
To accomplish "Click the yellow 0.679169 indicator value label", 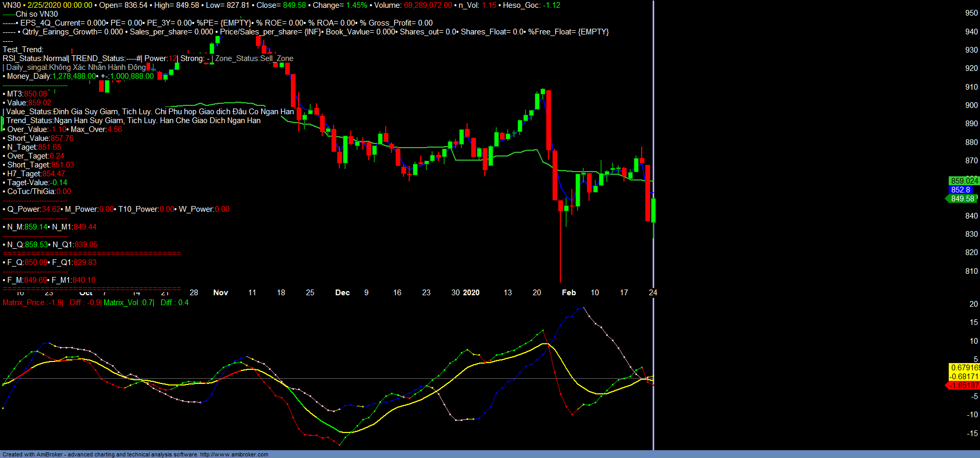I will [x=964, y=368].
